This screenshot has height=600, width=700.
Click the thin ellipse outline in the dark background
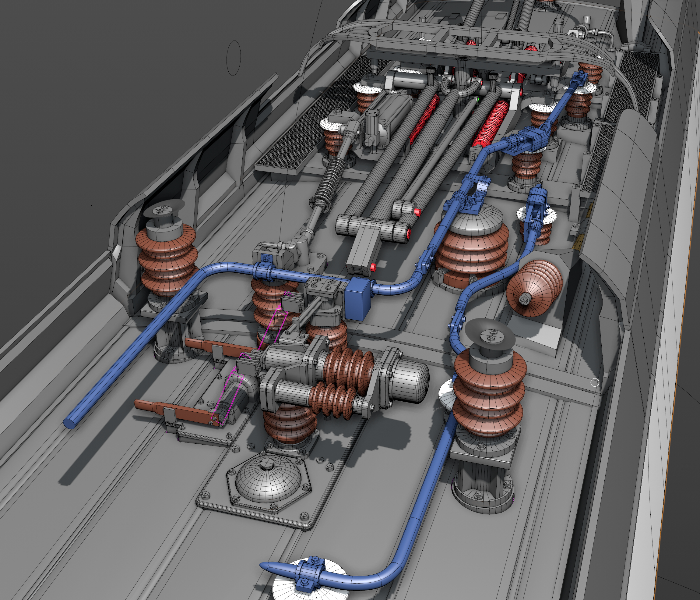(234, 58)
